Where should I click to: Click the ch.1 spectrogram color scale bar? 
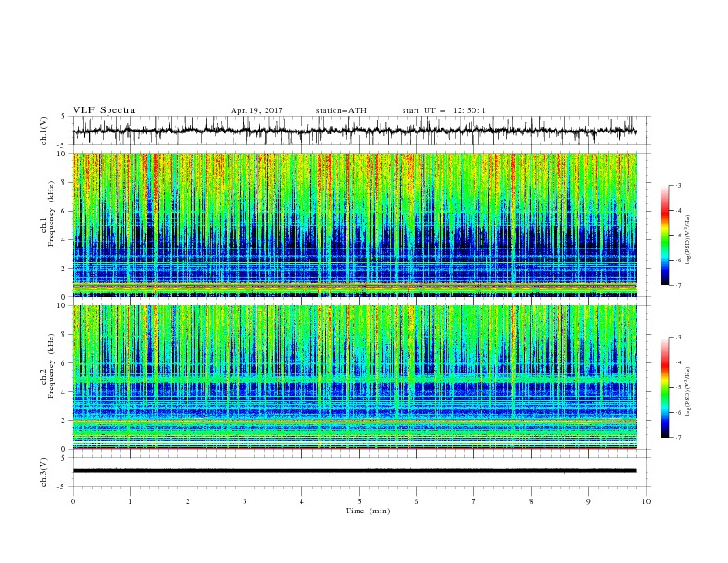(x=665, y=236)
